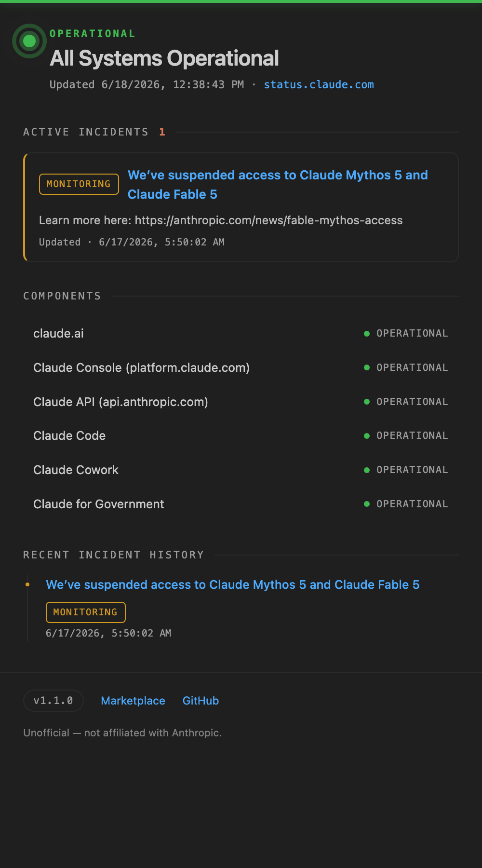Click the MONITORING badge in Recent Incident History
The width and height of the screenshot is (482, 868).
tap(86, 612)
